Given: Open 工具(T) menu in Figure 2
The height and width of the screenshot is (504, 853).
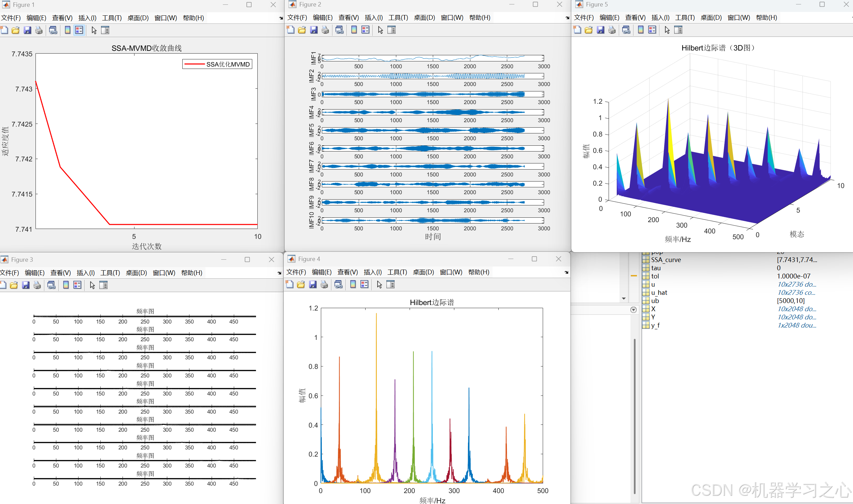Looking at the screenshot, I should click(398, 18).
